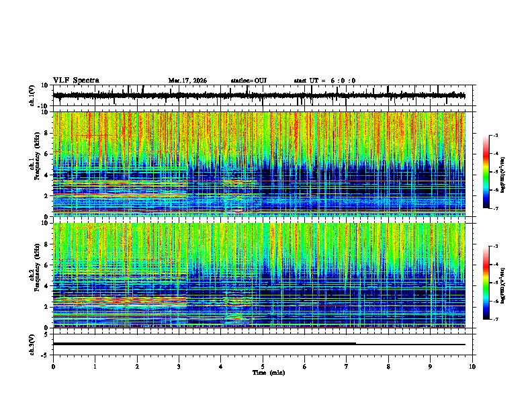
Task: Click the time axis tick label '3'
Action: click(179, 367)
